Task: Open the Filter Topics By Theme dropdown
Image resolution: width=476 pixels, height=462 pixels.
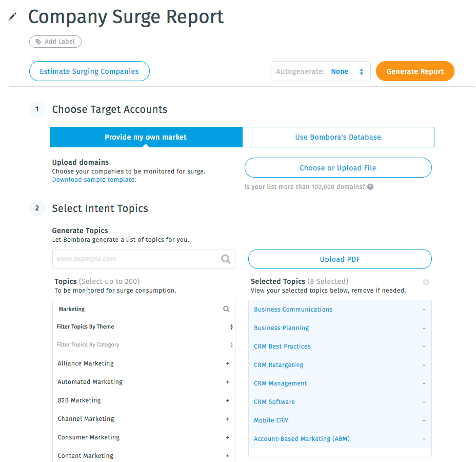Action: 144,327
